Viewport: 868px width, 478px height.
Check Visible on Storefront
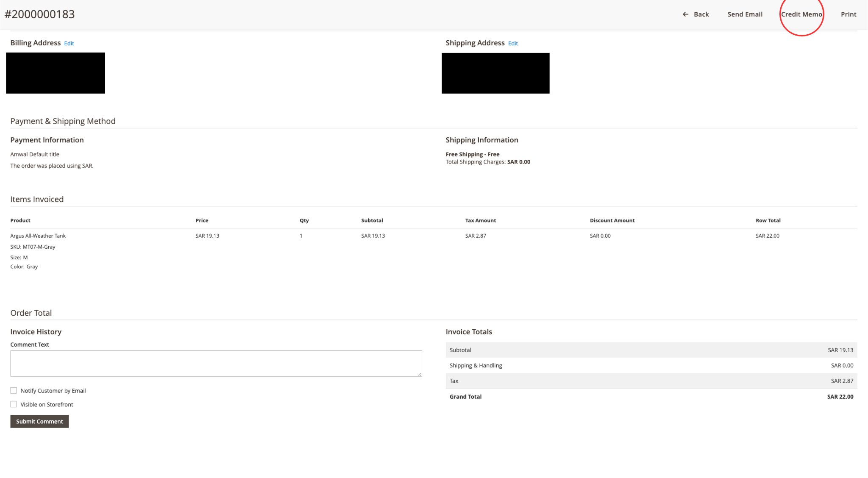click(x=14, y=404)
